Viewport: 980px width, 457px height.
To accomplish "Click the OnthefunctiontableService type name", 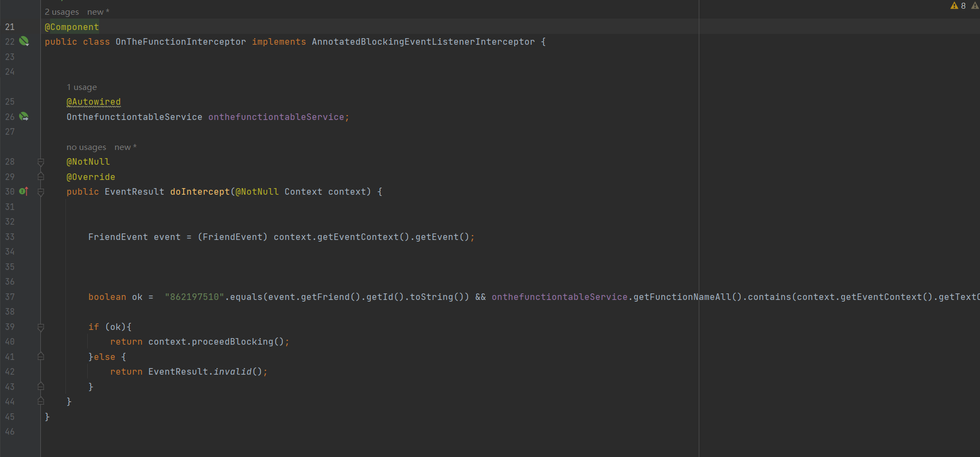I will (x=135, y=117).
